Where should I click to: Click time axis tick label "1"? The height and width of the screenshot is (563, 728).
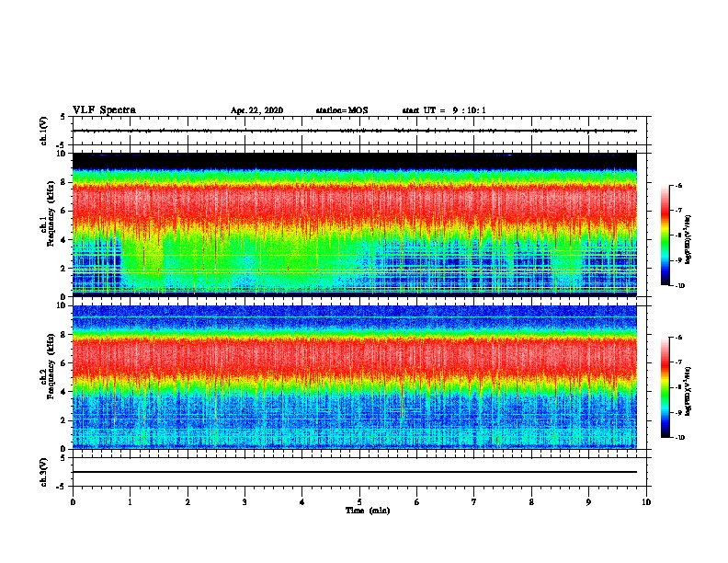coord(130,502)
